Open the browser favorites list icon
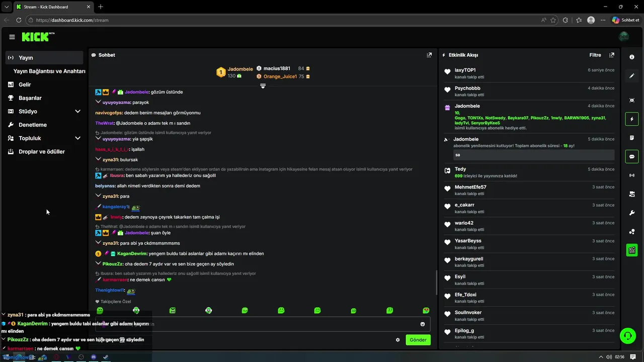644x362 pixels. tap(579, 20)
